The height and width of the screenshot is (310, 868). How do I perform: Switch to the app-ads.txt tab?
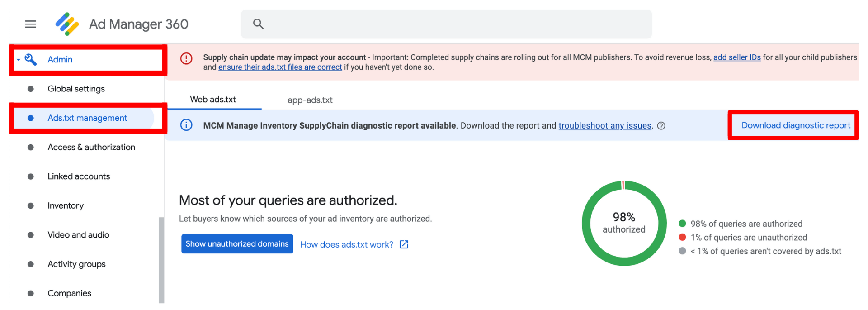310,100
